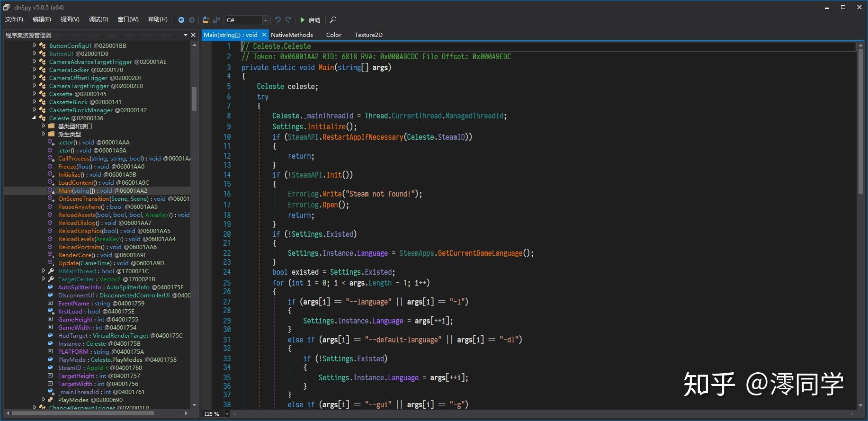The width and height of the screenshot is (868, 421).
Task: Select the OnSceneTransition method
Action: [x=124, y=198]
